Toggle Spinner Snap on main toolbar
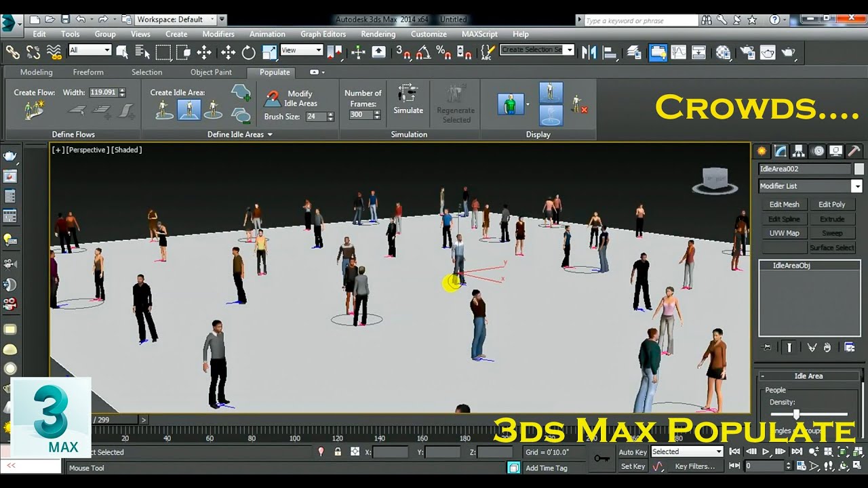Image resolution: width=868 pixels, height=488 pixels. pyautogui.click(x=465, y=52)
